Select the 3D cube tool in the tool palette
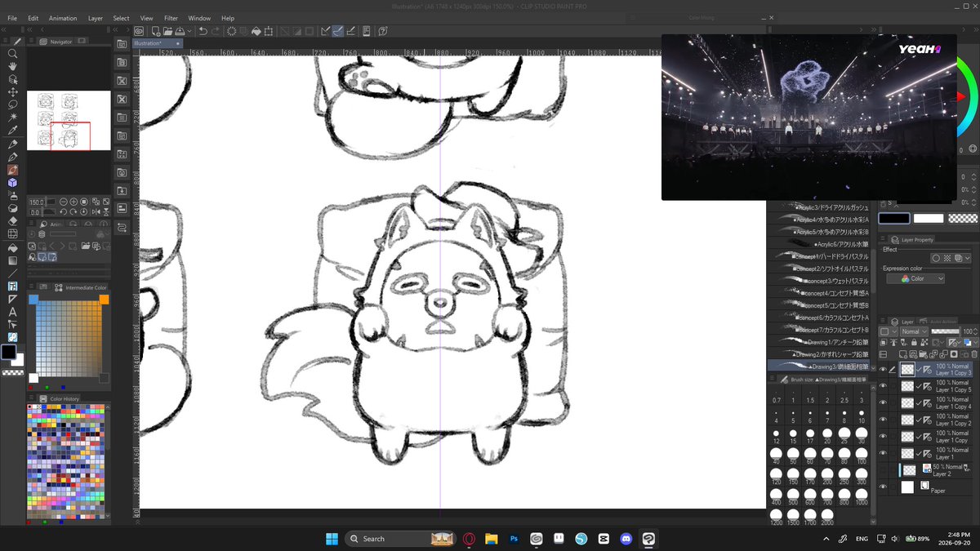This screenshot has height=551, width=980. pyautogui.click(x=12, y=183)
